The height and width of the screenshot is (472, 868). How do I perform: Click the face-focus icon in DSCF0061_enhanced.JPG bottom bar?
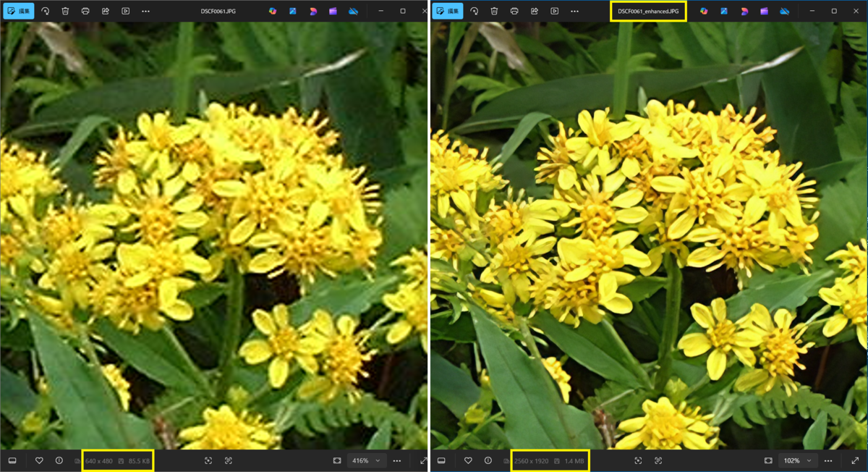[638, 460]
